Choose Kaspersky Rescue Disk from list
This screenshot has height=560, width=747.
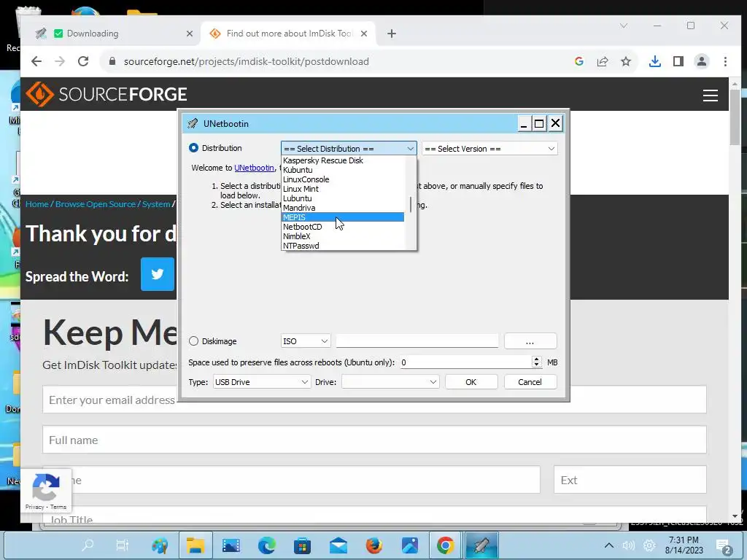tap(323, 160)
